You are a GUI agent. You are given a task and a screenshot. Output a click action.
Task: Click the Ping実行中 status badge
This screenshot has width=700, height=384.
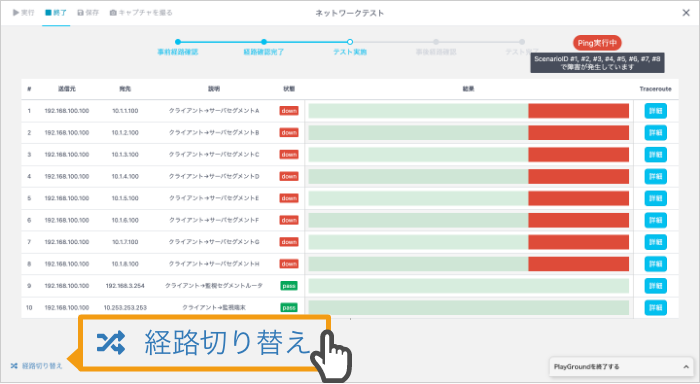597,43
